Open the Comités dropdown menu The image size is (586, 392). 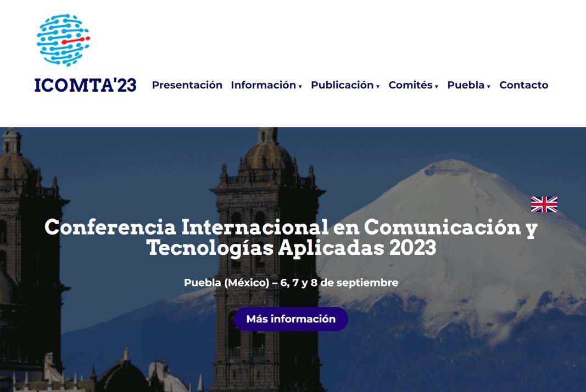(414, 85)
